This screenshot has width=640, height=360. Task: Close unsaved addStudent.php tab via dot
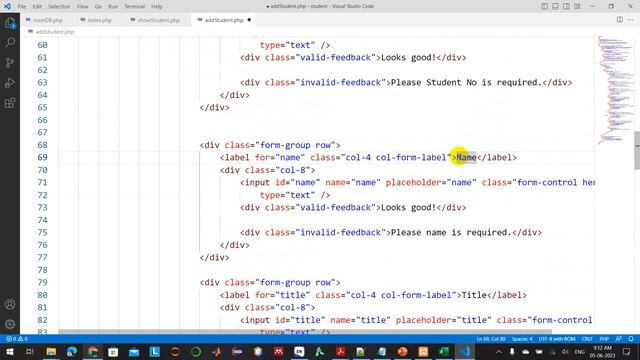point(249,20)
